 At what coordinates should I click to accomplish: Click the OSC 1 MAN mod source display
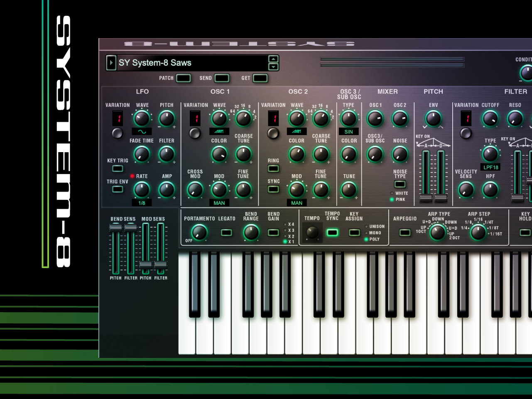[219, 203]
